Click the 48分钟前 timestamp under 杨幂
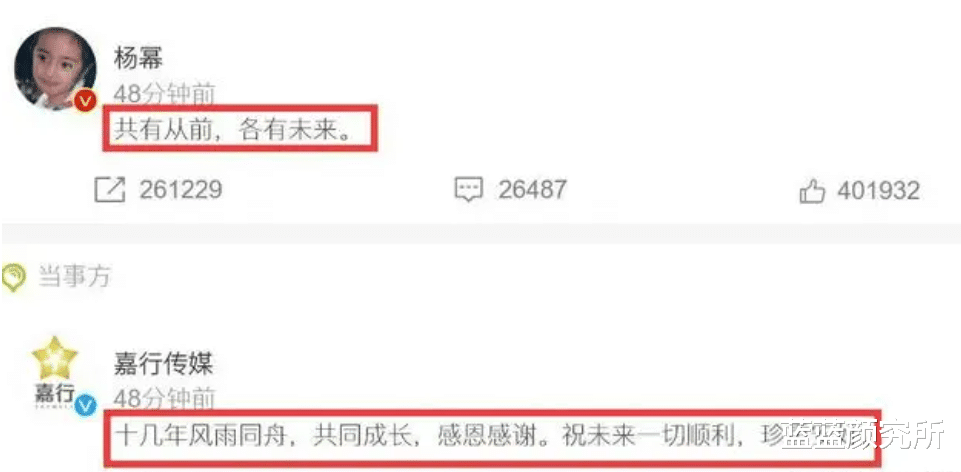961x472 pixels. point(164,94)
